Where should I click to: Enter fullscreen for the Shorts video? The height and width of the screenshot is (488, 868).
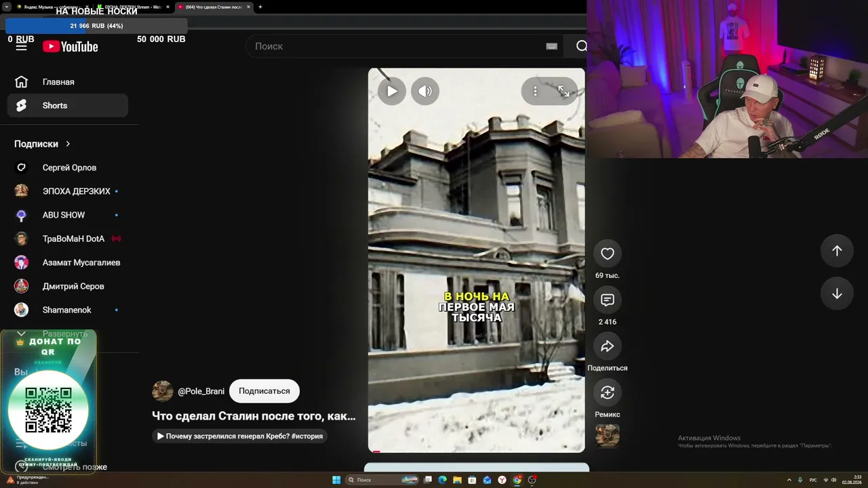[x=564, y=91]
